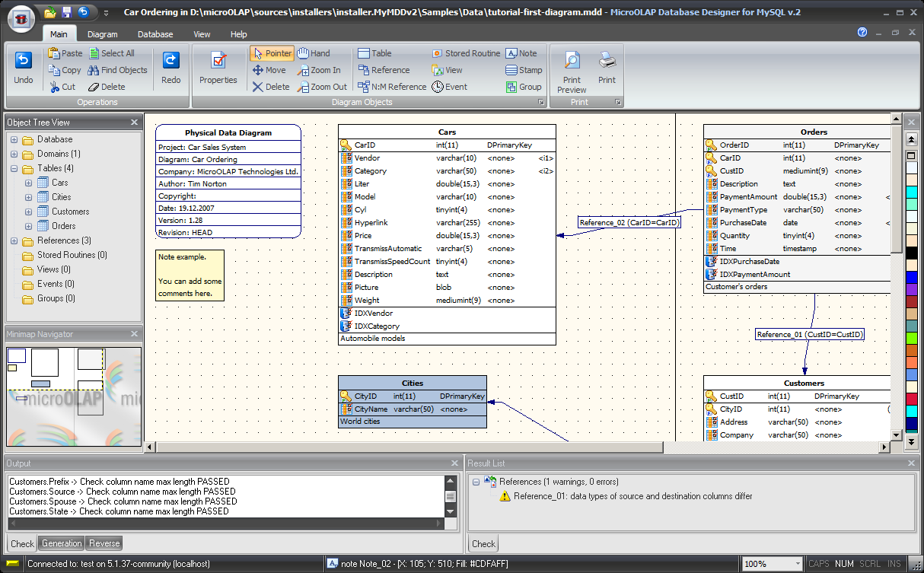Expand the Database tree node
This screenshot has height=573, width=924.
[x=14, y=140]
